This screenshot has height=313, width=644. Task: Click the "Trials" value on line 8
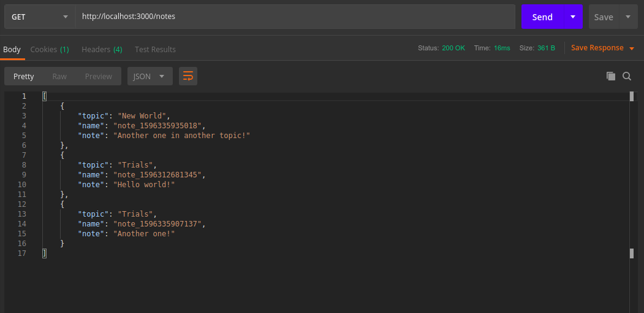(x=135, y=165)
